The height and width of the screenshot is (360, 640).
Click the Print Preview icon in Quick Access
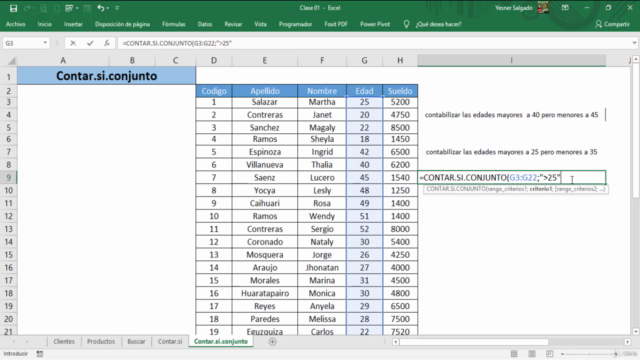coord(43,8)
